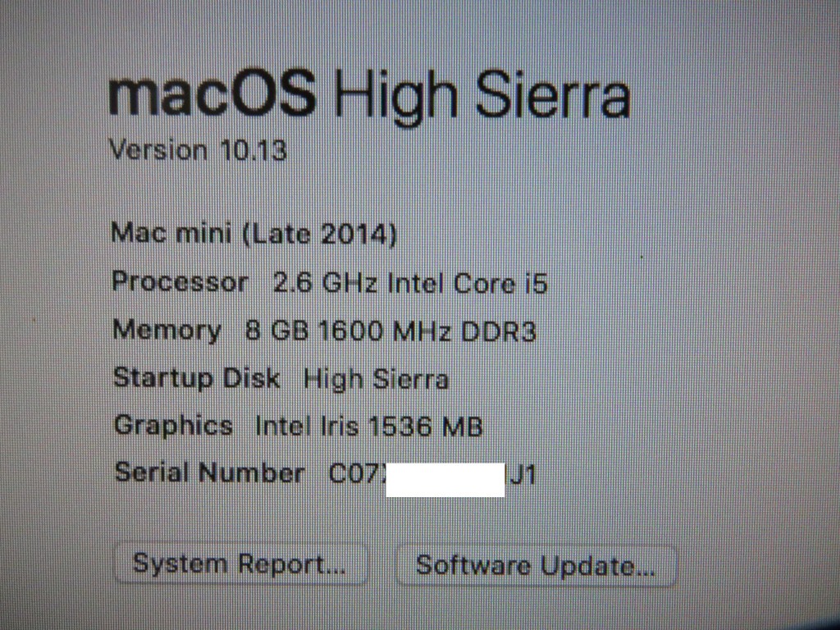This screenshot has width=840, height=630.
Task: Click the Graphics label
Action: [174, 426]
